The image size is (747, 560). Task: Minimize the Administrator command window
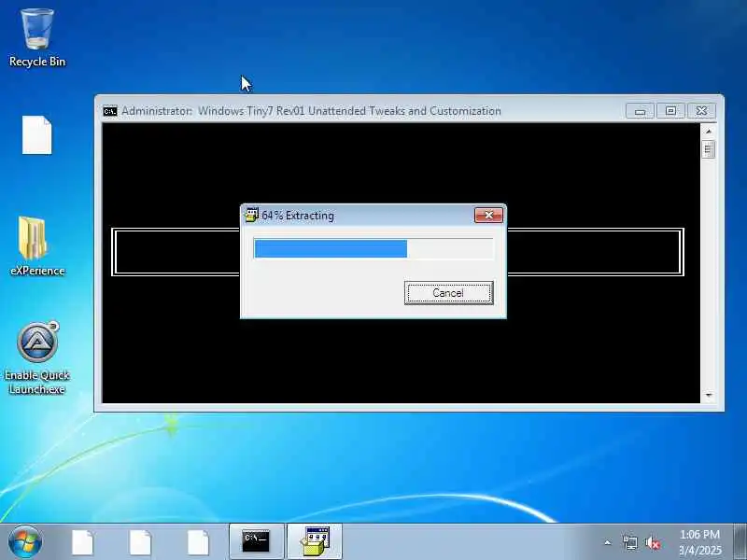(x=640, y=111)
